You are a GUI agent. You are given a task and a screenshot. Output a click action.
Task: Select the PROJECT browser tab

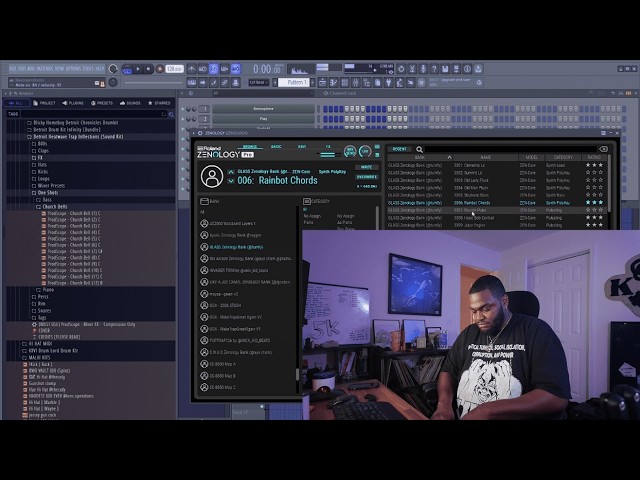(44, 103)
